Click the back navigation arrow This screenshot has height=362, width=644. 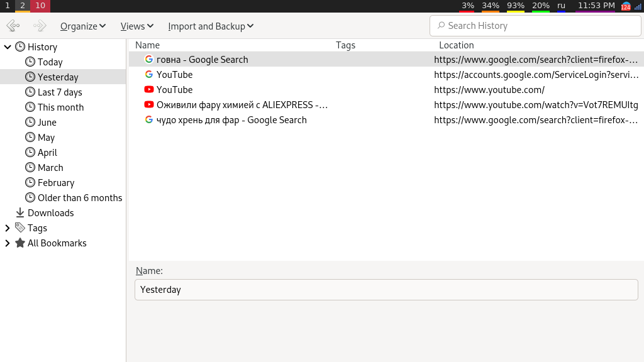[13, 26]
